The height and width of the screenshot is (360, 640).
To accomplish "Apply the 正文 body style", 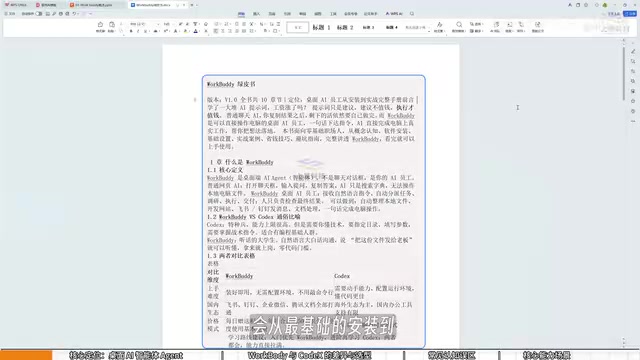I will 298,27.
